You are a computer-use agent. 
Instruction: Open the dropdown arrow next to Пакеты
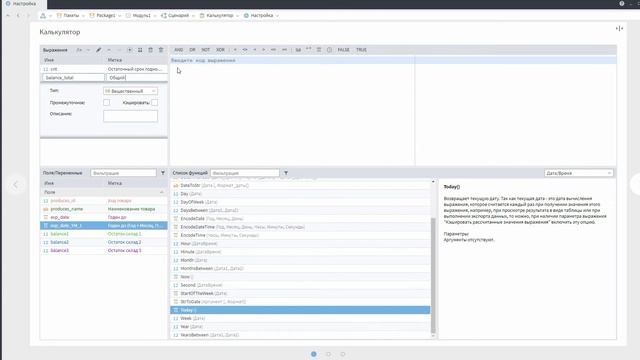(83, 16)
